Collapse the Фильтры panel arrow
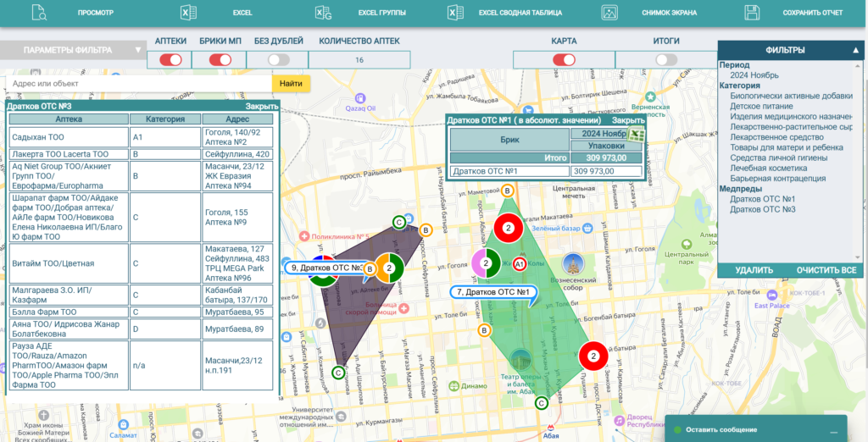Screen dimensions: 868x442 click(x=855, y=51)
